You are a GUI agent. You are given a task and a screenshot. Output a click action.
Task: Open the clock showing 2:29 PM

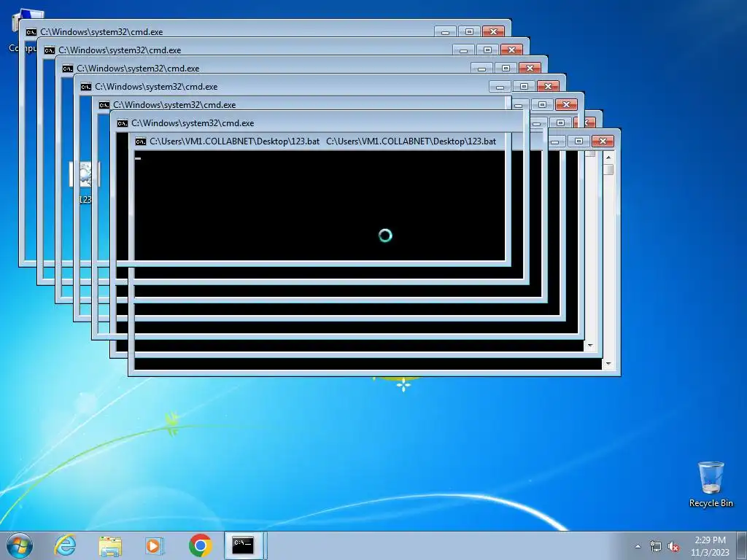(x=710, y=545)
